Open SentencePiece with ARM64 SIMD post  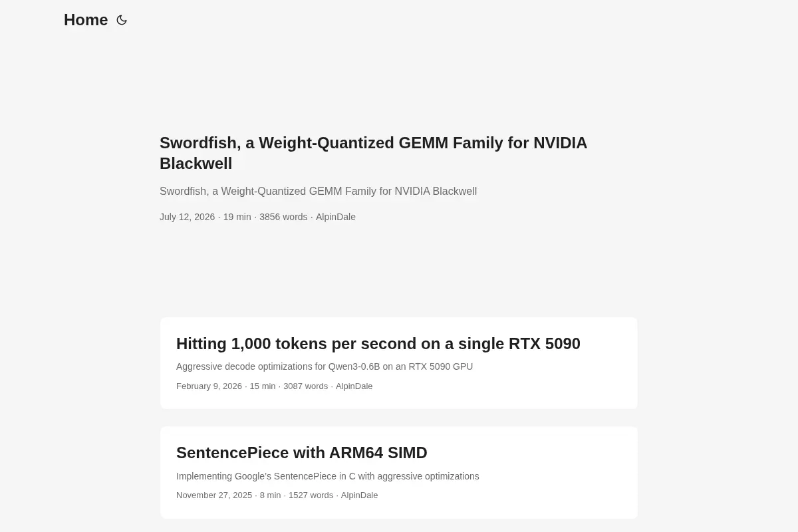pos(302,453)
